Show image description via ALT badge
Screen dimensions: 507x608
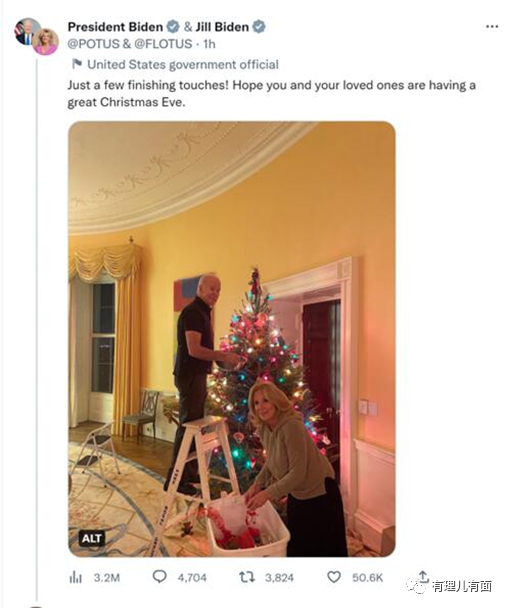[92, 538]
